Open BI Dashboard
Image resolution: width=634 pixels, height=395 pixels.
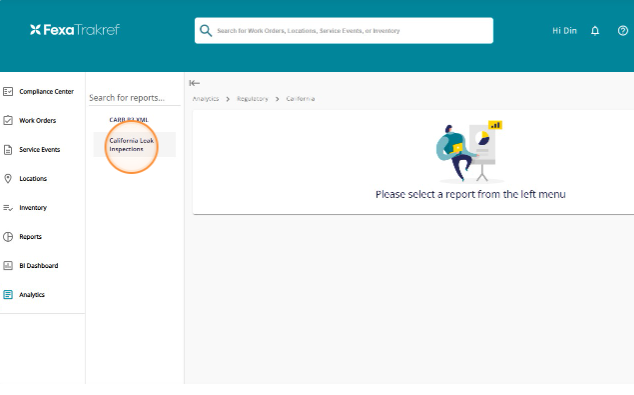(x=39, y=266)
